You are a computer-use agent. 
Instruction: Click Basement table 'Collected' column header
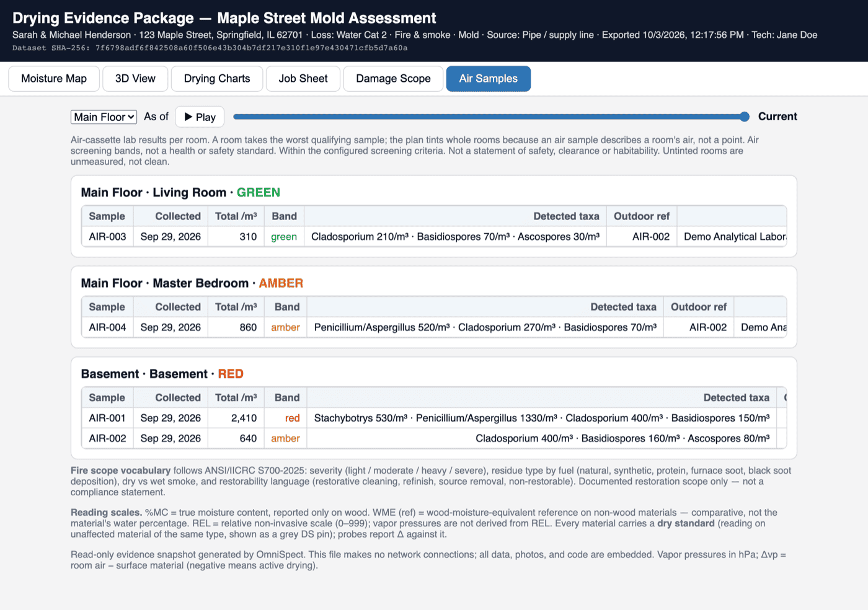(x=171, y=397)
